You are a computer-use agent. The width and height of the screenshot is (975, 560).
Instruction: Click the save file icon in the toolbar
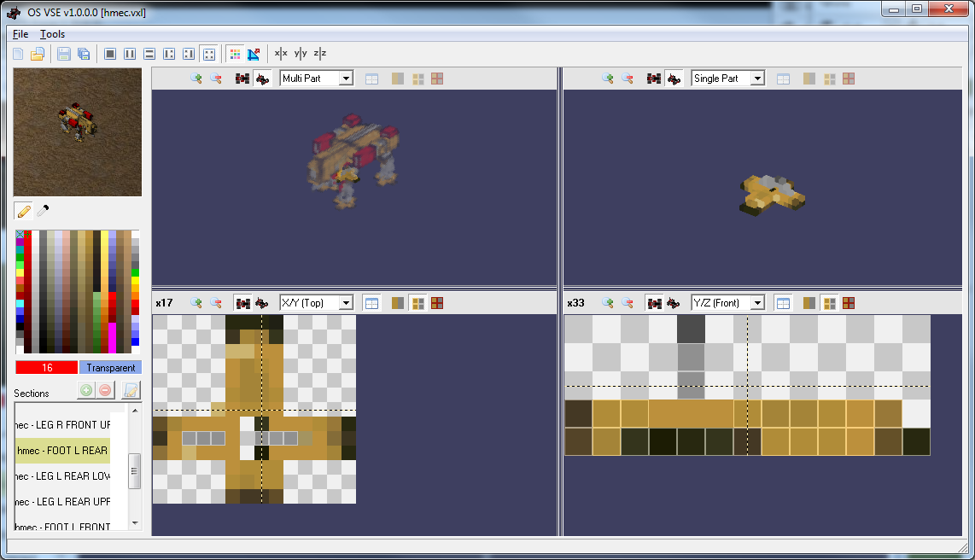(x=63, y=53)
